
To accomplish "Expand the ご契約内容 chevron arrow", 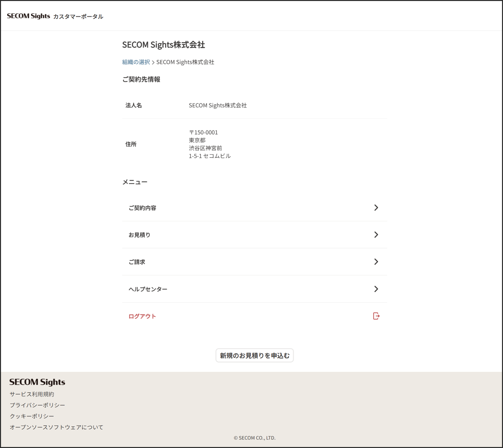I will (x=376, y=208).
